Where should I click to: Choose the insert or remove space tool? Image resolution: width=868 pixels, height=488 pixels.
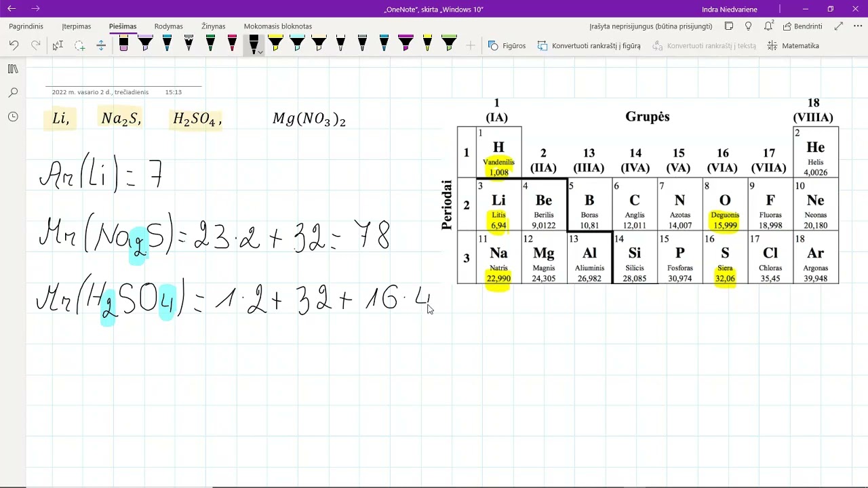coord(101,45)
